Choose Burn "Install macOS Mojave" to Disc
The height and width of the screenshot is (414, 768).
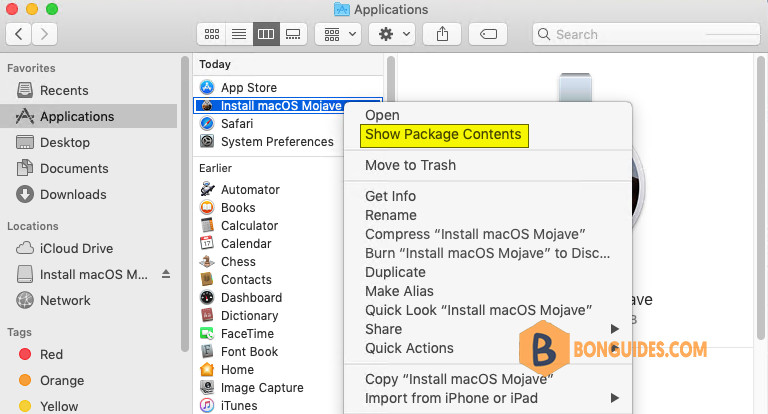point(488,253)
